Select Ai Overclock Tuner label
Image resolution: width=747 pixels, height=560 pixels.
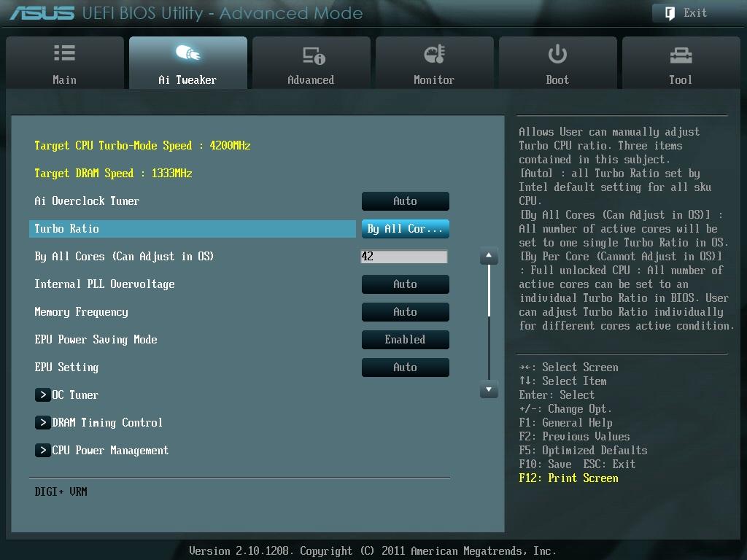(87, 201)
